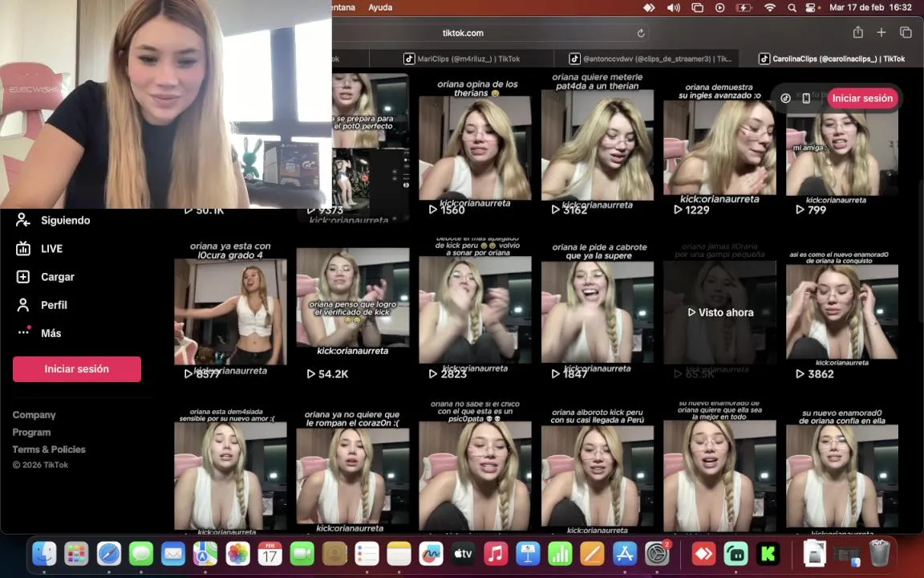
Task: Open the App Store from the Dock
Action: pyautogui.click(x=624, y=555)
